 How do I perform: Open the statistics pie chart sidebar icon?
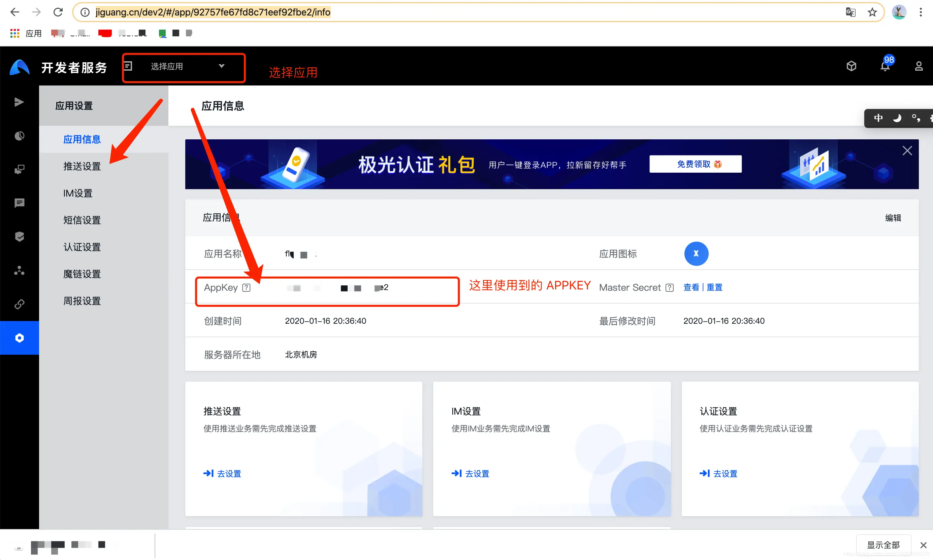click(x=19, y=136)
